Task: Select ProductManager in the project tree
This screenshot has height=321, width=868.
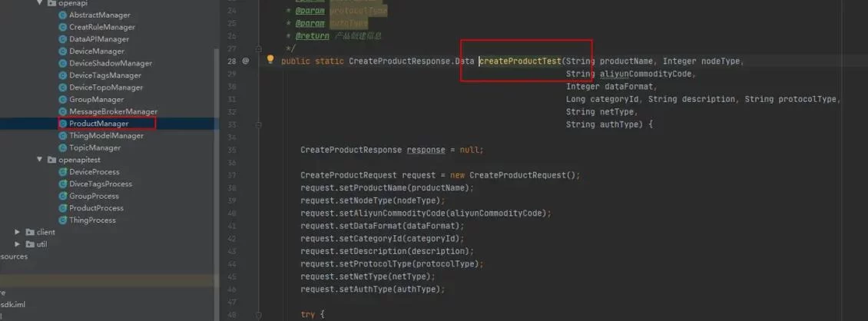Action: tap(98, 124)
